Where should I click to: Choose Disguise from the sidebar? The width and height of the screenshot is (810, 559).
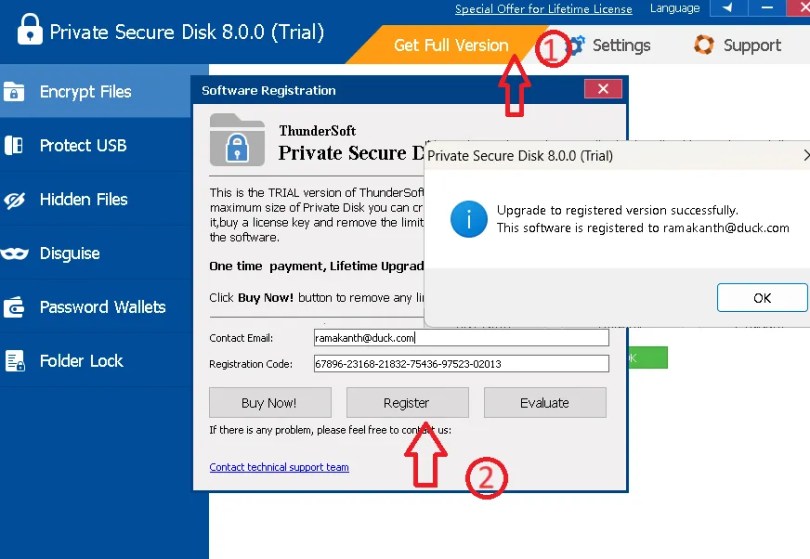pyautogui.click(x=96, y=253)
